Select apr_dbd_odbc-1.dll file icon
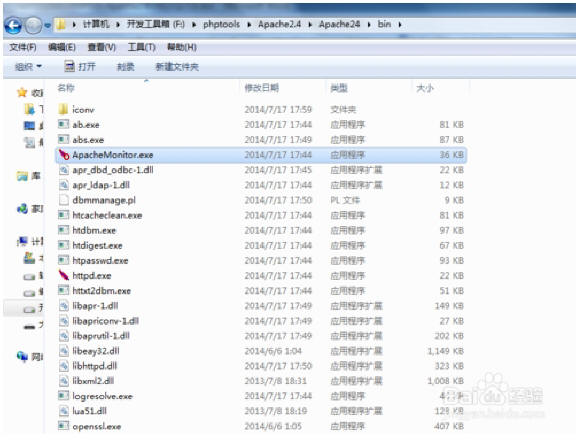The image size is (576, 447). 64,170
